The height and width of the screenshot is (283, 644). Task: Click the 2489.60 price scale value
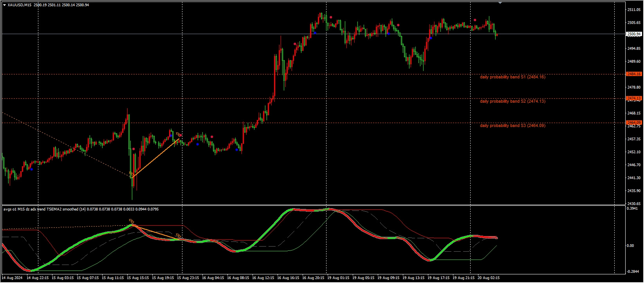[634, 62]
